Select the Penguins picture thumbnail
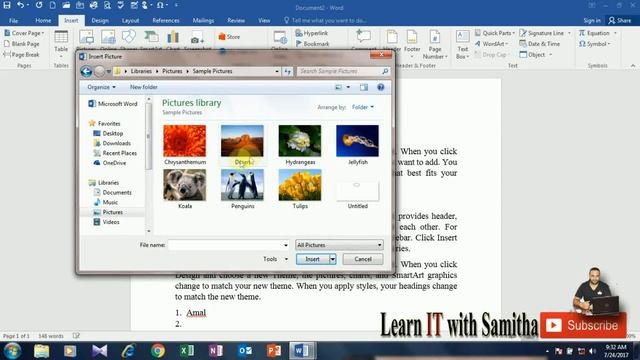Viewport: 640px width, 360px height. tap(242, 185)
